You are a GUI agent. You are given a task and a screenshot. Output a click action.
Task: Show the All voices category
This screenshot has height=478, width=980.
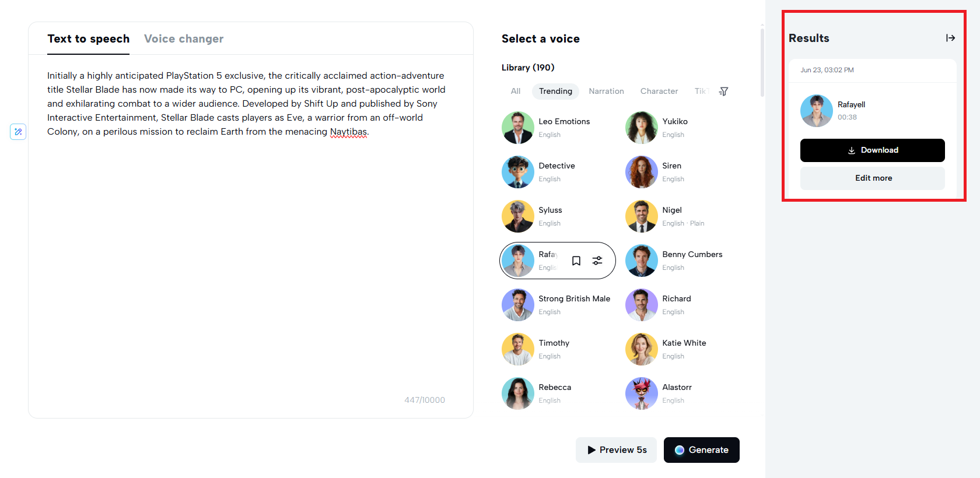pyautogui.click(x=516, y=92)
